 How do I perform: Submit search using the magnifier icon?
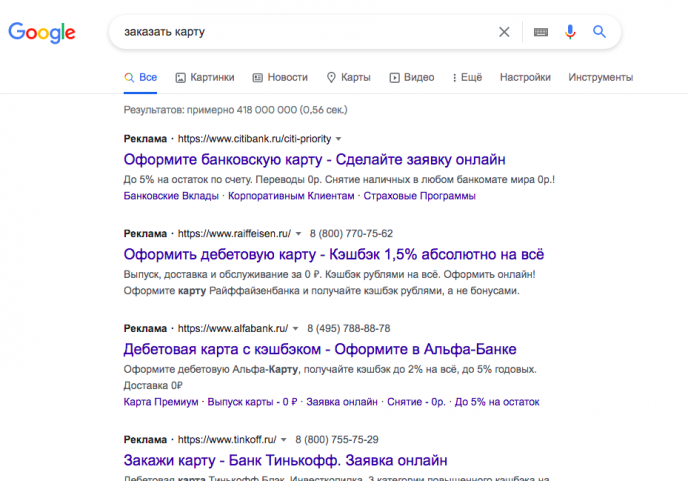click(x=599, y=32)
